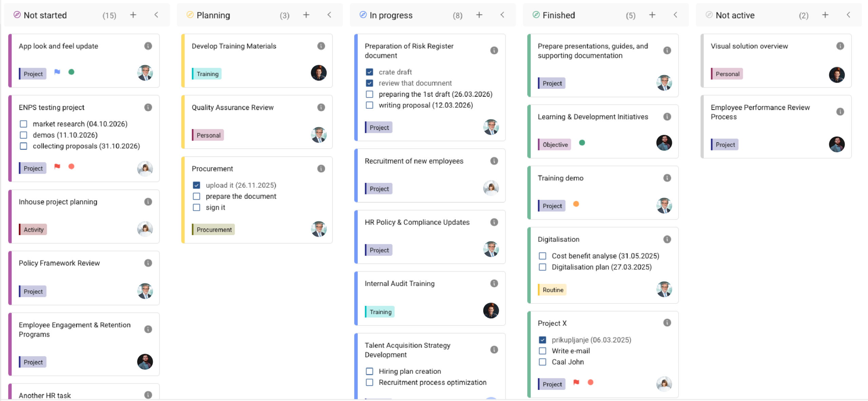Collapse the Not started column

click(156, 15)
